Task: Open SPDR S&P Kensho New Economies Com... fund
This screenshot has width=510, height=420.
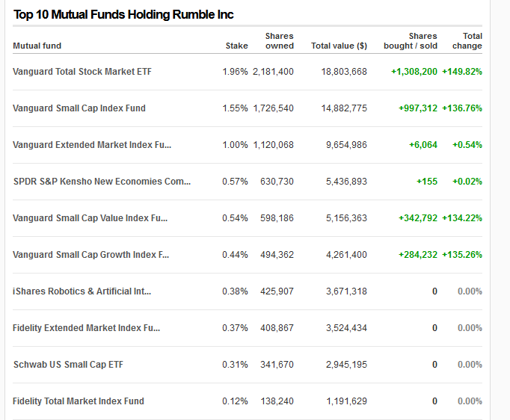Action: tap(102, 182)
